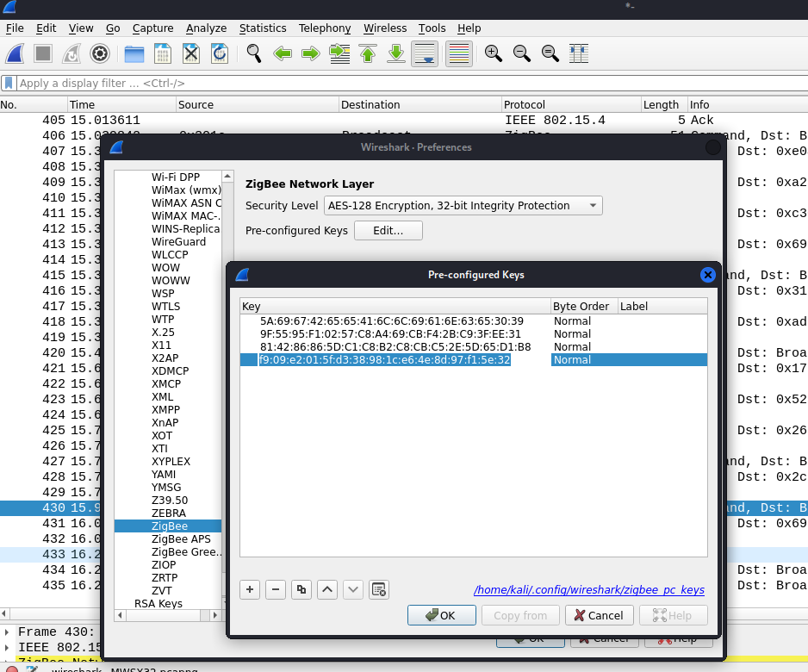Reset zoom to normal size icon
The image size is (808, 672).
pyautogui.click(x=550, y=53)
